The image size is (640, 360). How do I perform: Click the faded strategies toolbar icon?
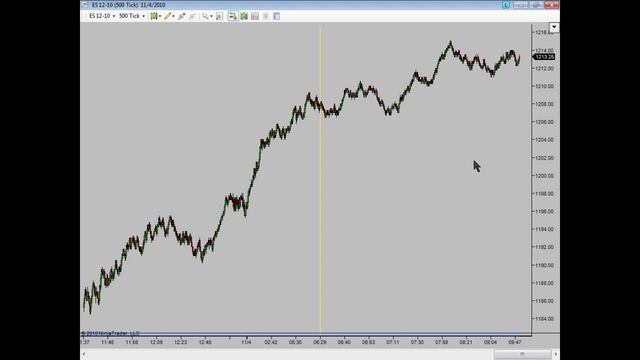[x=266, y=16]
